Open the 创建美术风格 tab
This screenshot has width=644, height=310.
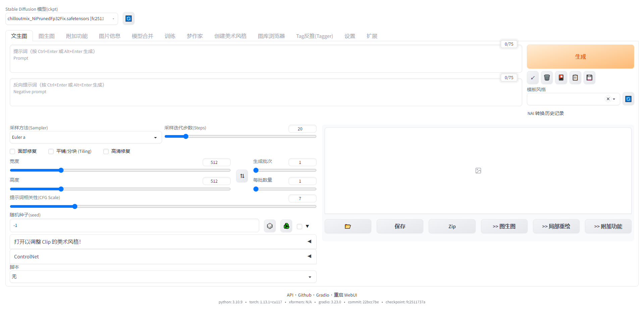[230, 36]
